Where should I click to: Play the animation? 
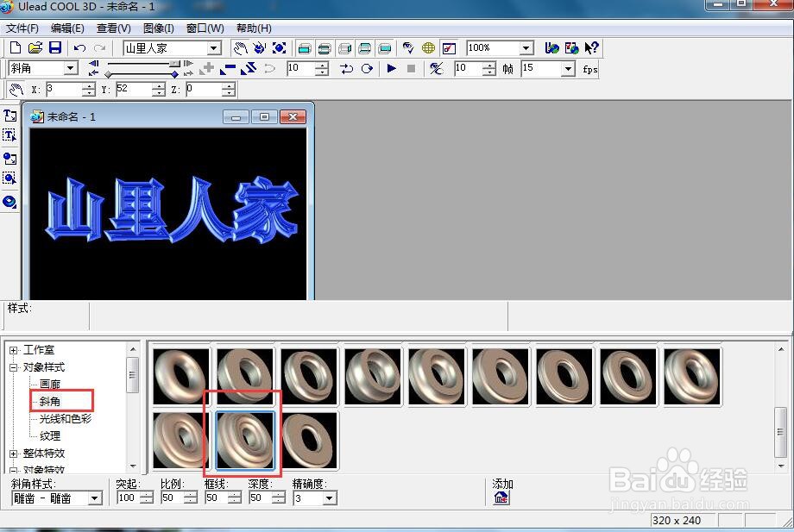pos(391,68)
